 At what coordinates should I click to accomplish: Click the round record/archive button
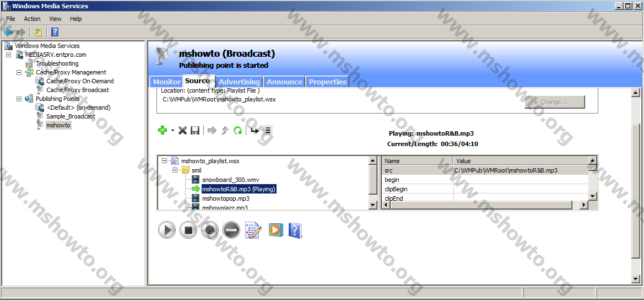(210, 230)
